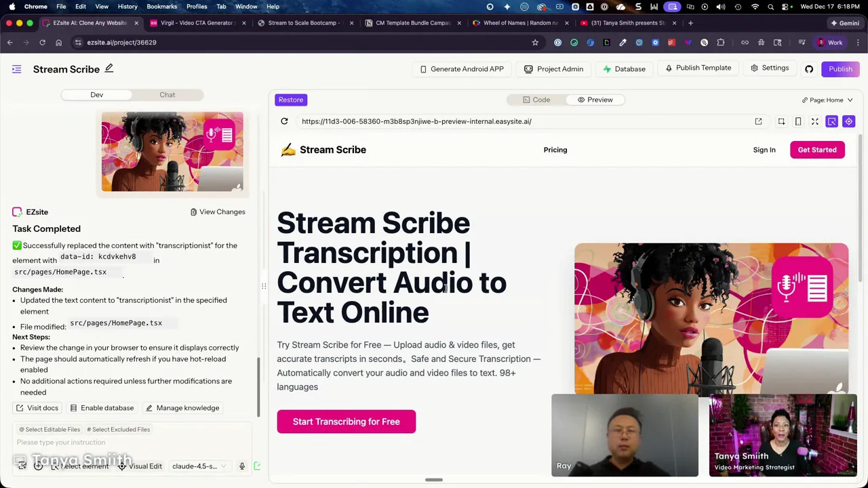Switch preview to mobile device view
Viewport: 868px width, 488px height.
(798, 121)
